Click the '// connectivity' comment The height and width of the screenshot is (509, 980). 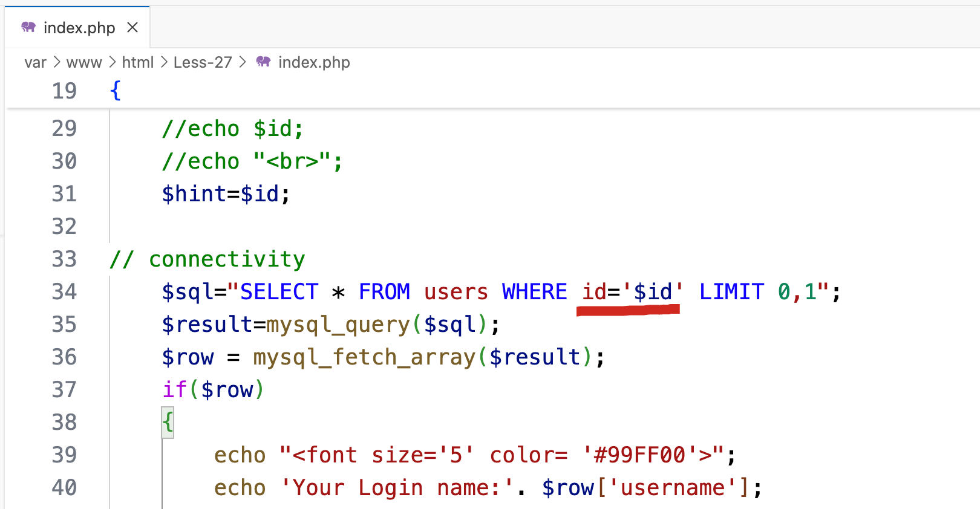[207, 259]
